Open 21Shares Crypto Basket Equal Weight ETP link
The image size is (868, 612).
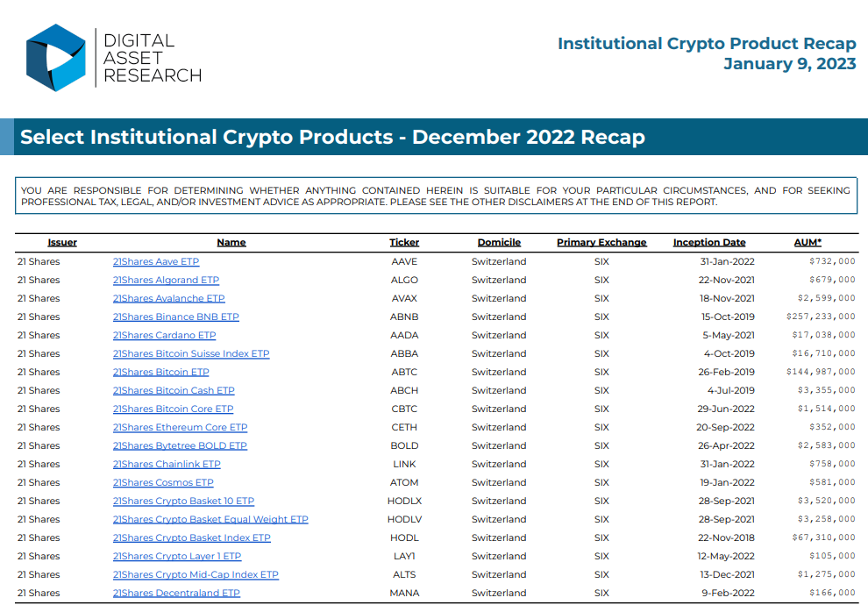(x=210, y=519)
